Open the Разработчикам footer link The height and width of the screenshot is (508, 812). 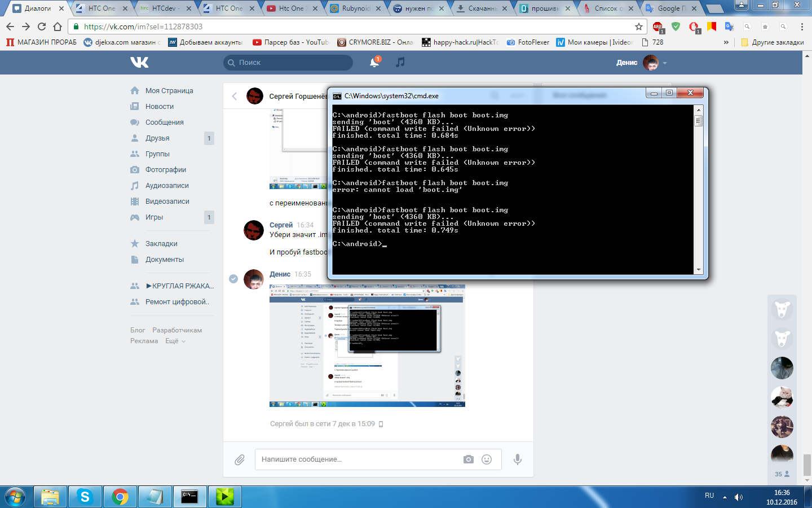click(x=176, y=330)
